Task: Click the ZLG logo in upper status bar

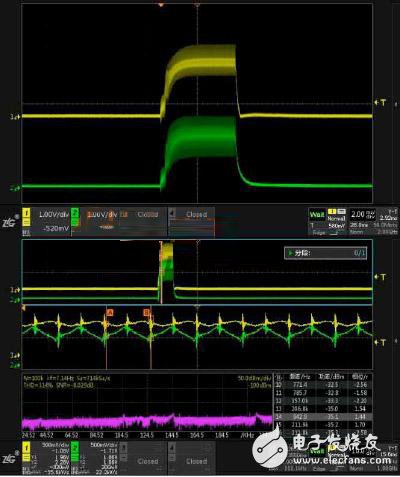Action: point(9,222)
